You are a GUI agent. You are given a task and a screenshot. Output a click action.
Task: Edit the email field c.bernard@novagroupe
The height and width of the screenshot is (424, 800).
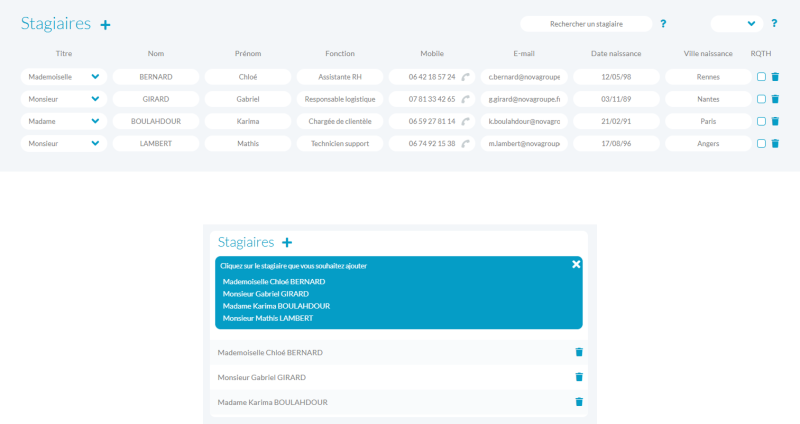coord(524,77)
